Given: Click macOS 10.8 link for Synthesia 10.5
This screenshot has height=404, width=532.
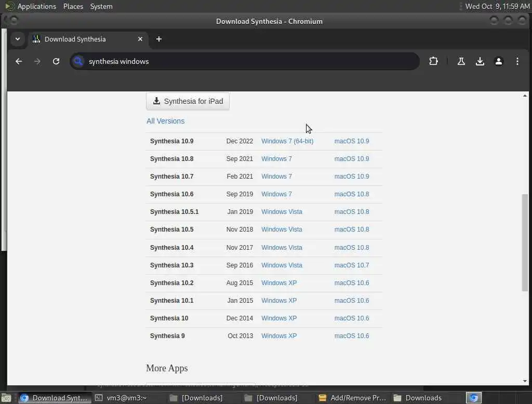Looking at the screenshot, I should [352, 230].
